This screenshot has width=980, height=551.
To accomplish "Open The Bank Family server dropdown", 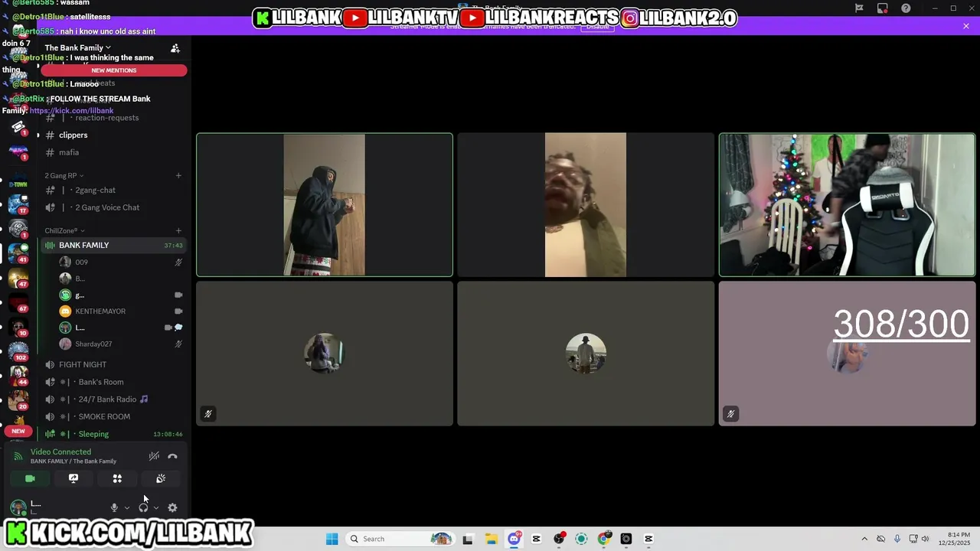I will [77, 47].
